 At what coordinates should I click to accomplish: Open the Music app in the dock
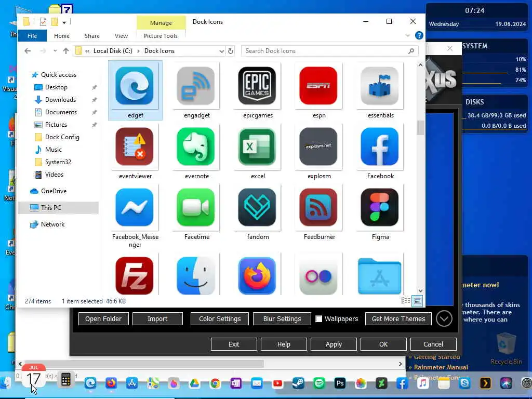pos(423,383)
